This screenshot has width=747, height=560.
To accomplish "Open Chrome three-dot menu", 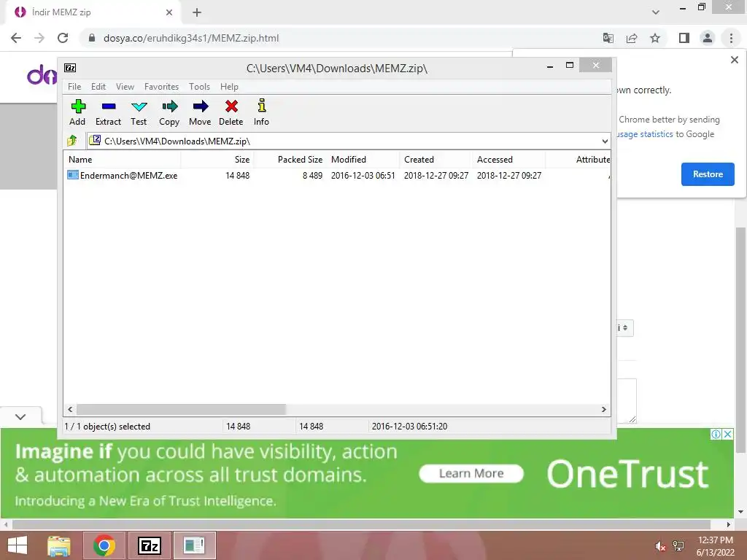I will click(x=731, y=38).
